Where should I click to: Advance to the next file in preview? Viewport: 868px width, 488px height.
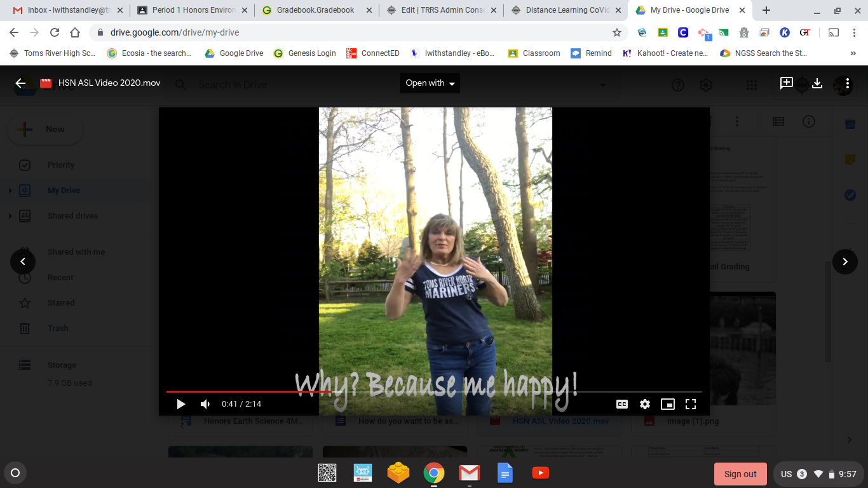coord(845,262)
